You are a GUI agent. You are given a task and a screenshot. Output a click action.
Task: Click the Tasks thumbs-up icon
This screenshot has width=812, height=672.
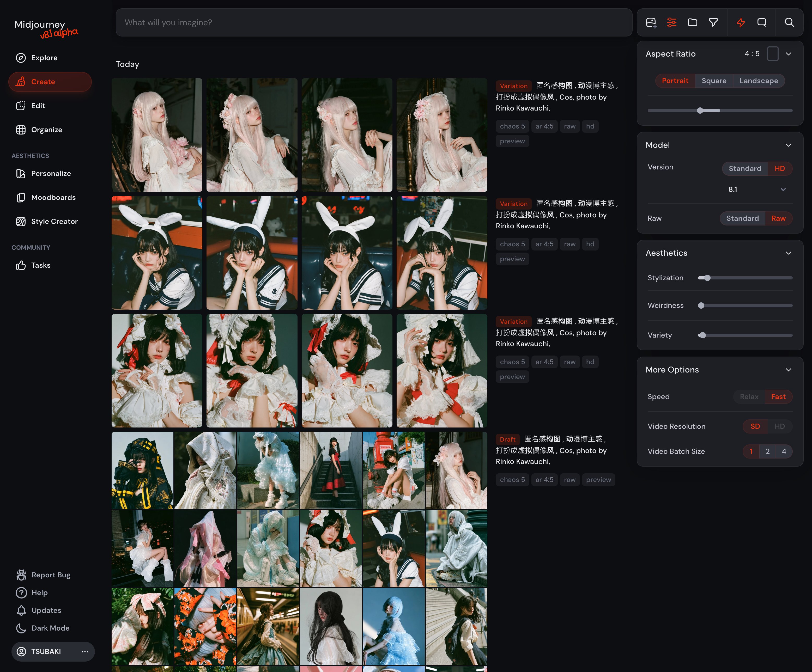coord(21,265)
